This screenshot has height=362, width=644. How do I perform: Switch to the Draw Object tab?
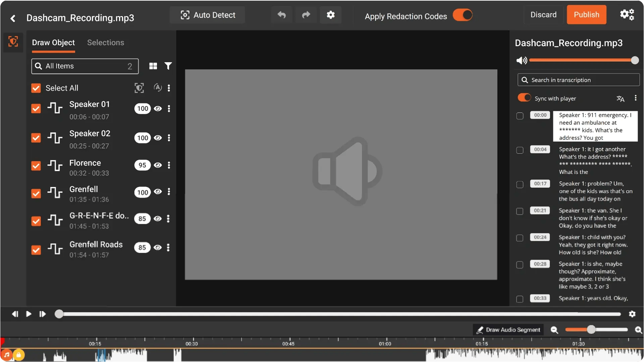point(53,43)
